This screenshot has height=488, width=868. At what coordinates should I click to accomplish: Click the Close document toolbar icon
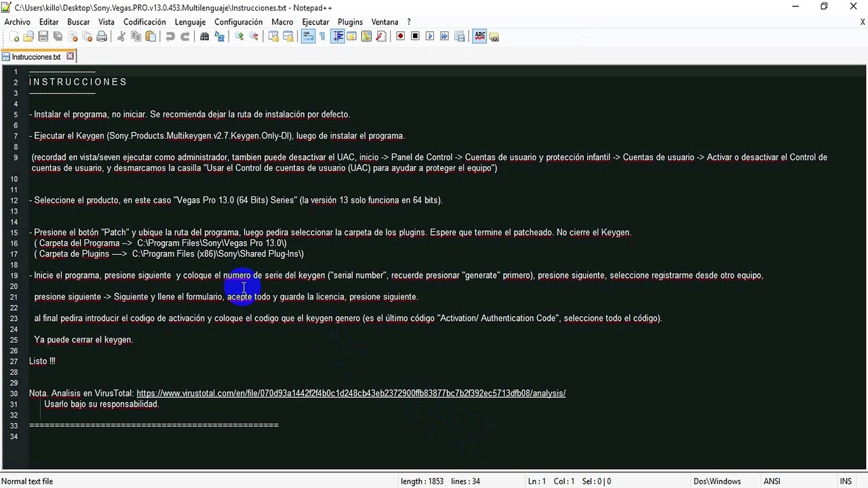(x=73, y=37)
